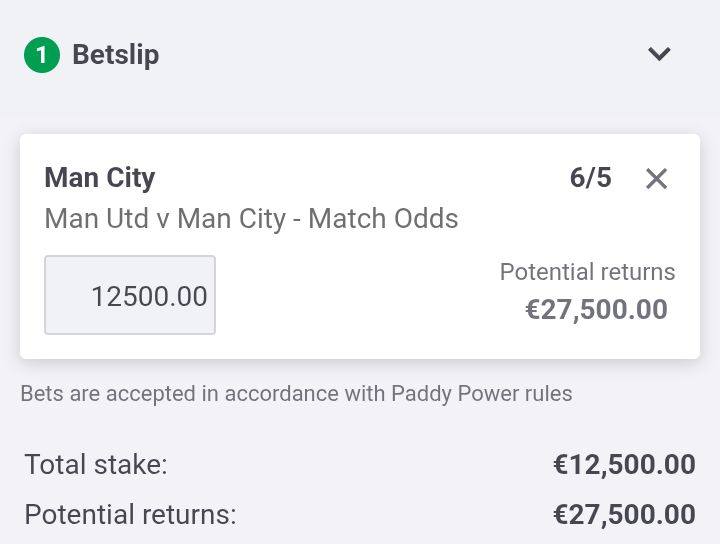Tap the Betslip heading text

pyautogui.click(x=116, y=55)
